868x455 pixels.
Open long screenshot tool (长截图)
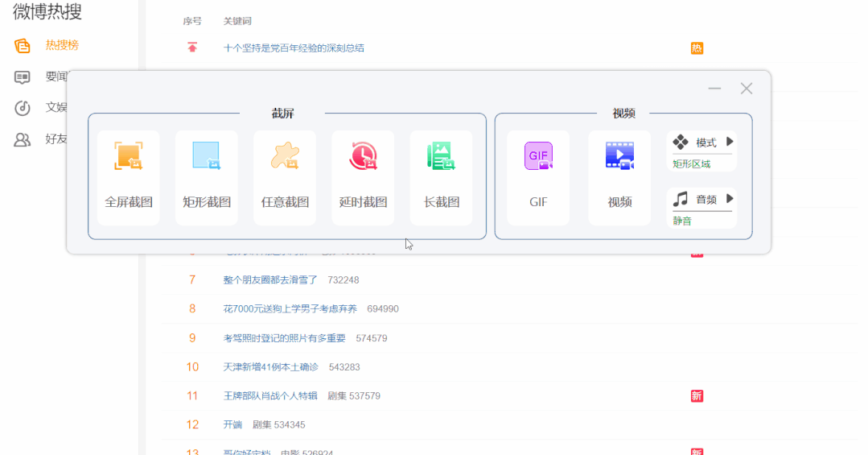(x=441, y=178)
